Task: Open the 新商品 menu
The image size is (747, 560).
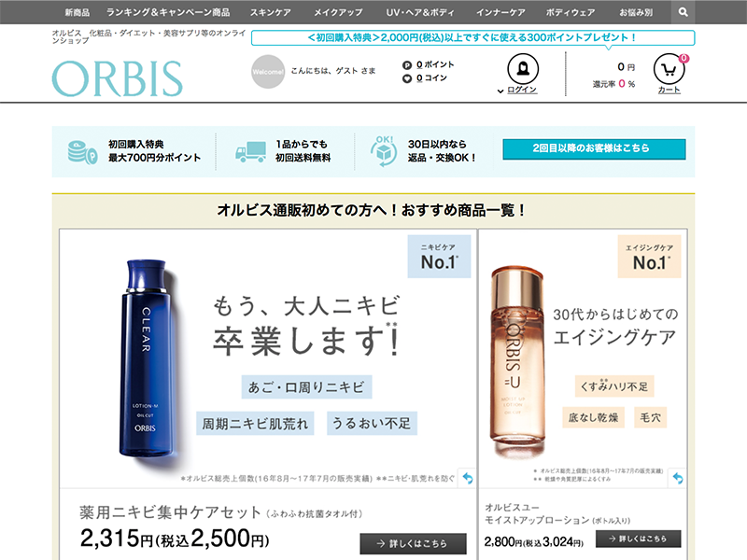Action: (78, 12)
